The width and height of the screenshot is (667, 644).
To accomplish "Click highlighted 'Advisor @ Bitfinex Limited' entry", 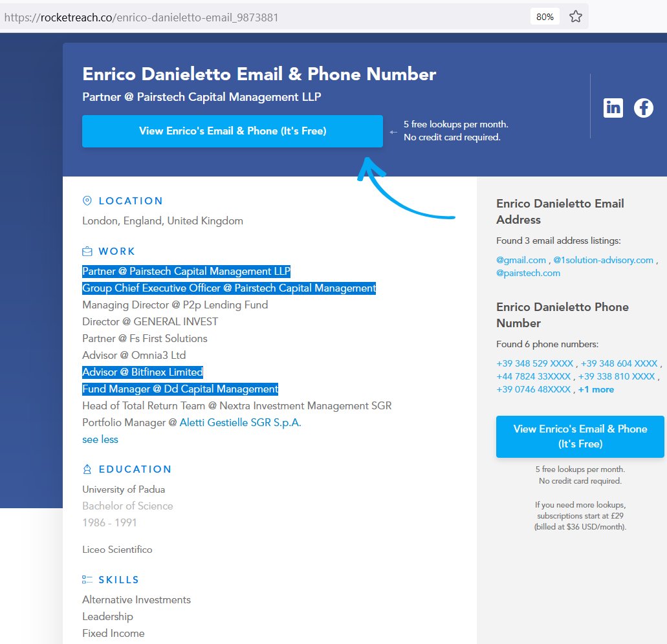I will pos(142,372).
